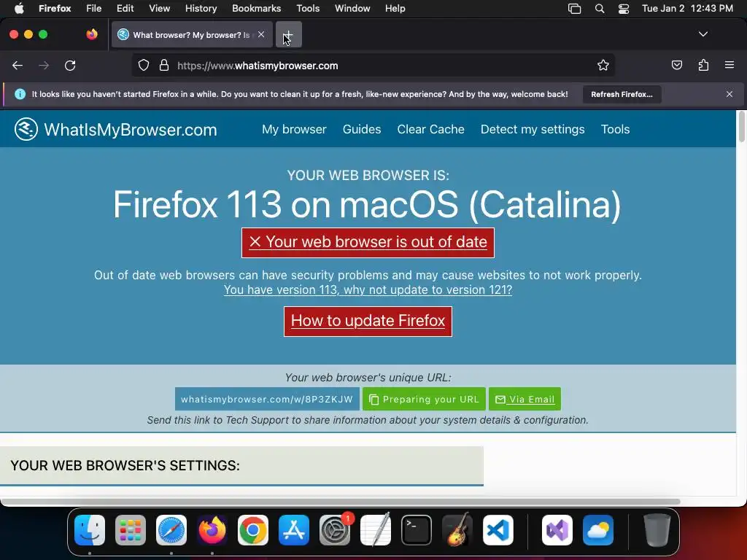This screenshot has width=747, height=560.
Task: Click the horizontal scrollbar at the window bottom
Action: pyautogui.click(x=340, y=502)
